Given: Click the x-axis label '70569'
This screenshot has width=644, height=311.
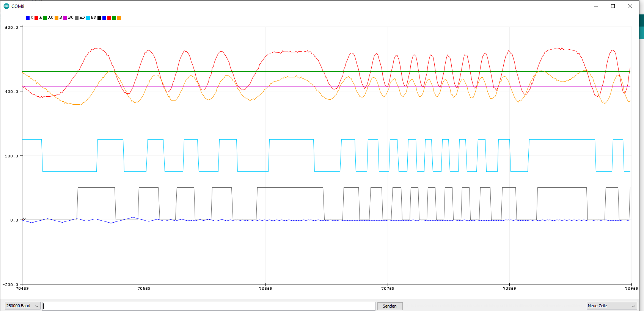Looking at the screenshot, I should pyautogui.click(x=144, y=288).
